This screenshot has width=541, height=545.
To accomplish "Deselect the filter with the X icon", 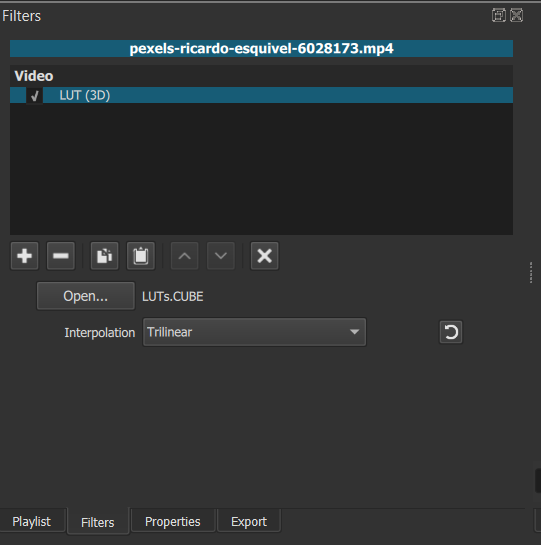I will tap(265, 256).
